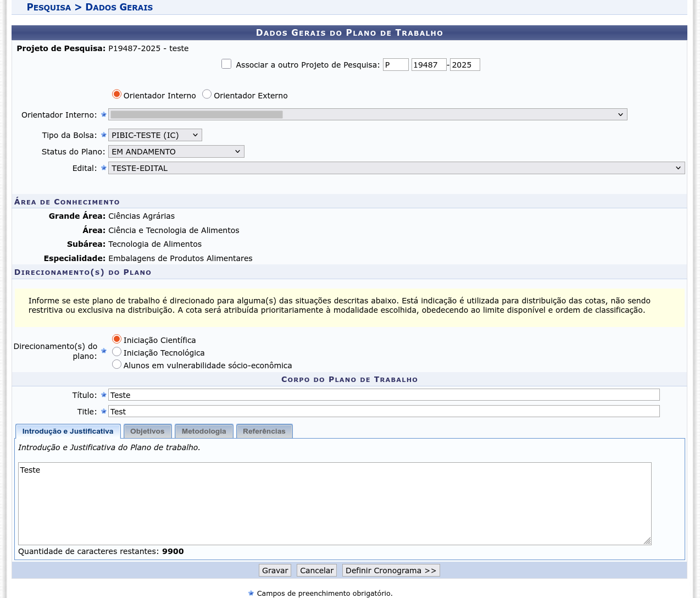Screen dimensions: 700x598
Task: Expand the Tipo da Bolsa dropdown
Action: pyautogui.click(x=155, y=135)
